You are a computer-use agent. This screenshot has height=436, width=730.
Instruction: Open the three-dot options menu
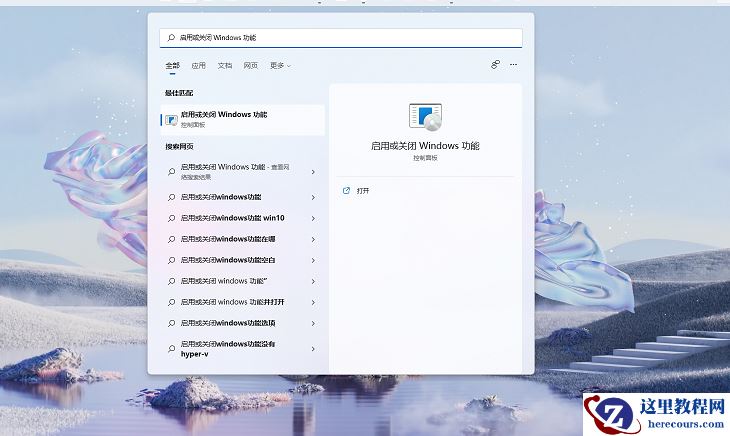(x=513, y=65)
